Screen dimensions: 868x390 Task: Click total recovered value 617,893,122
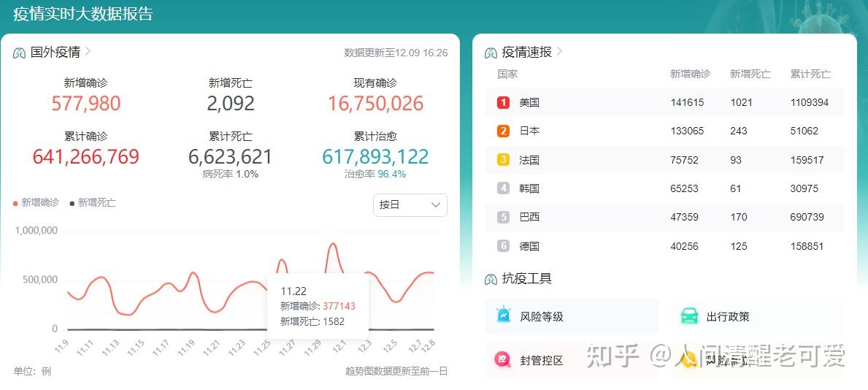click(375, 157)
